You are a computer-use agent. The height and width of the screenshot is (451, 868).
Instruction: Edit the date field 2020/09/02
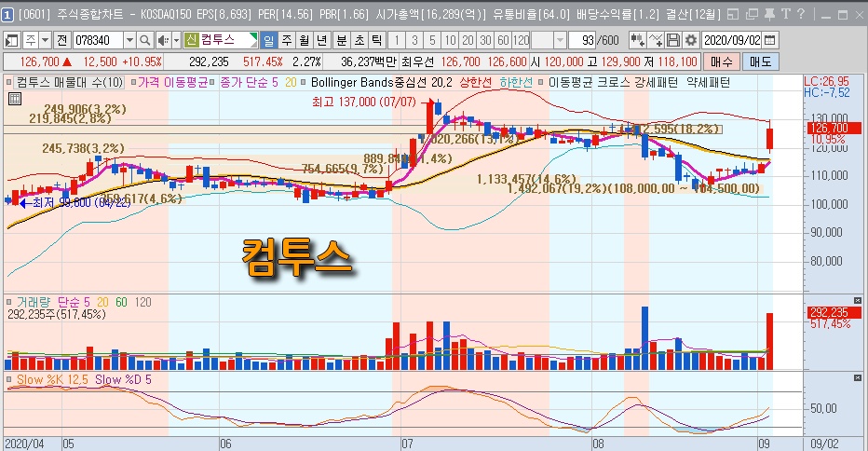732,40
